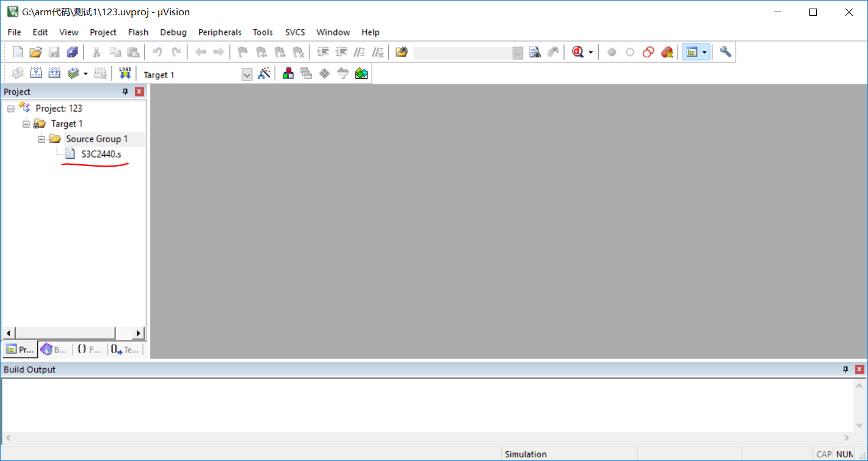Click the Navigate Backwards arrow
This screenshot has width=868, height=461.
[200, 53]
